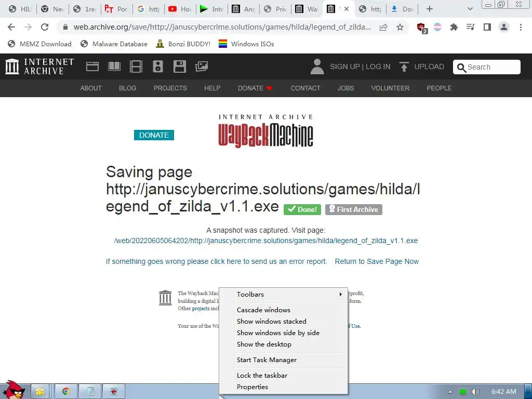
Task: Reload the current page
Action: pyautogui.click(x=45, y=27)
